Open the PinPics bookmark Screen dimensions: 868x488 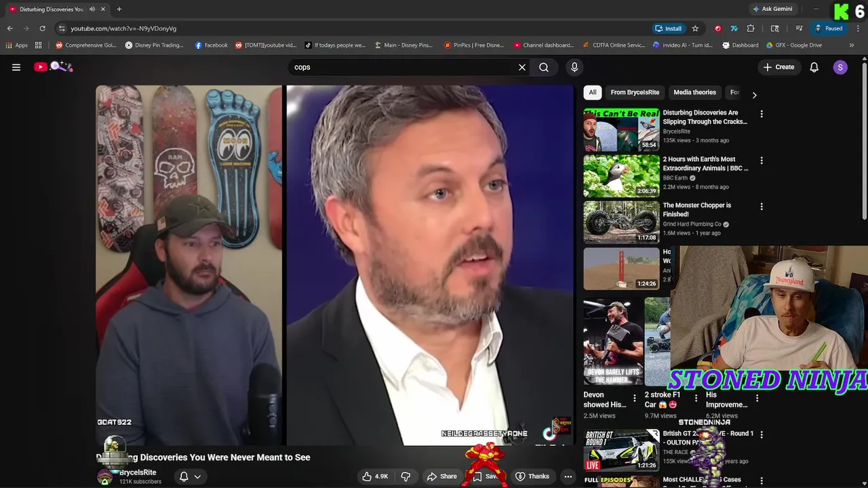pyautogui.click(x=474, y=45)
